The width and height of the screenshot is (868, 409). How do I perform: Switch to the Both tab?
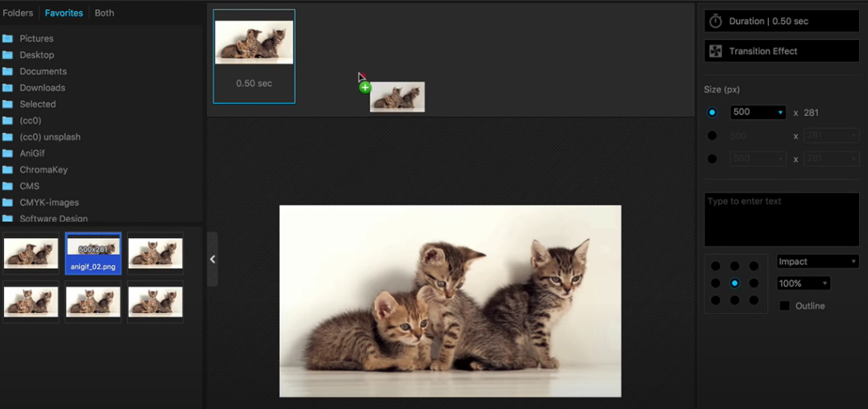105,13
